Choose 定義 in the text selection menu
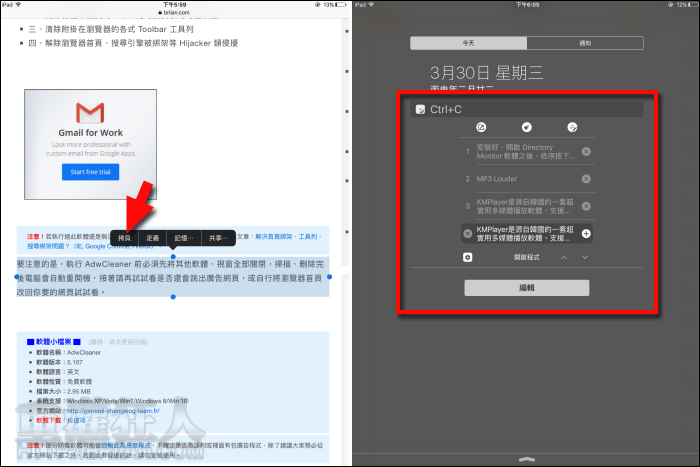The height and width of the screenshot is (467, 700). 152,238
